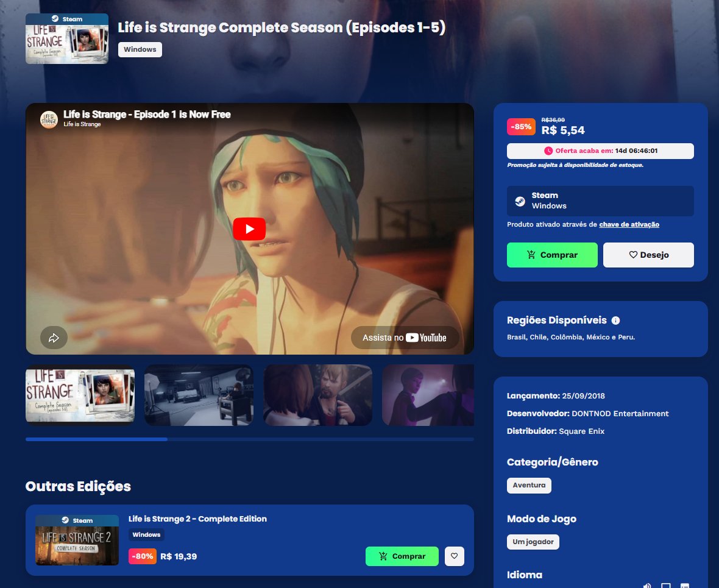This screenshot has width=719, height=588.
Task: Click the Aventura genre tag
Action: pos(529,485)
